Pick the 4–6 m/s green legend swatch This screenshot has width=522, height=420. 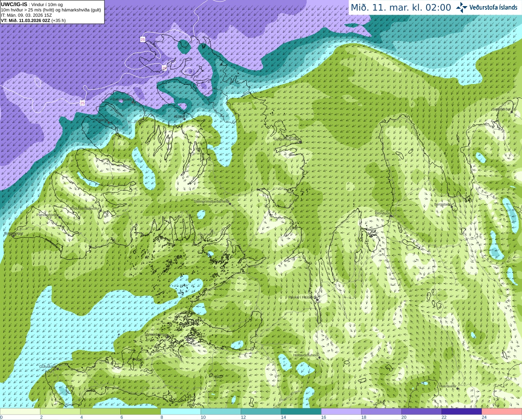(x=100, y=411)
